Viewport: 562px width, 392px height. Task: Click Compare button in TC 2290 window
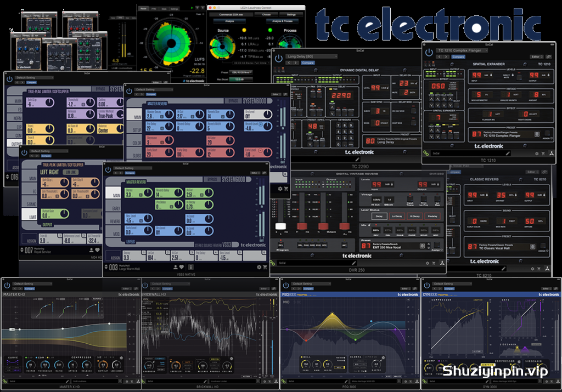coord(307,63)
